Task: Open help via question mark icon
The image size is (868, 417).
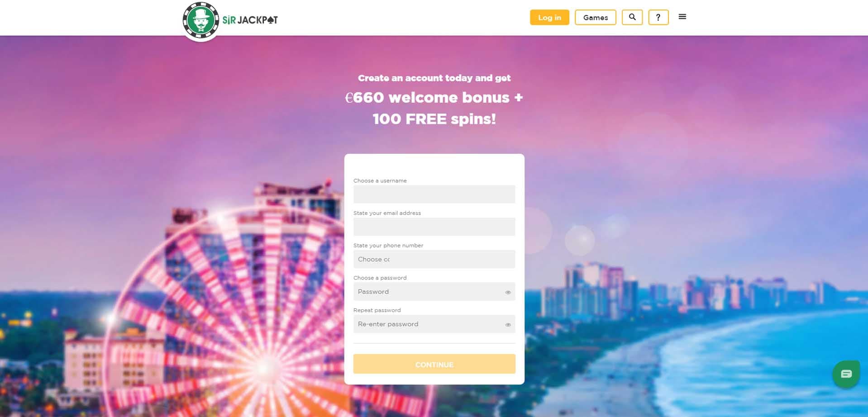Action: coord(658,17)
